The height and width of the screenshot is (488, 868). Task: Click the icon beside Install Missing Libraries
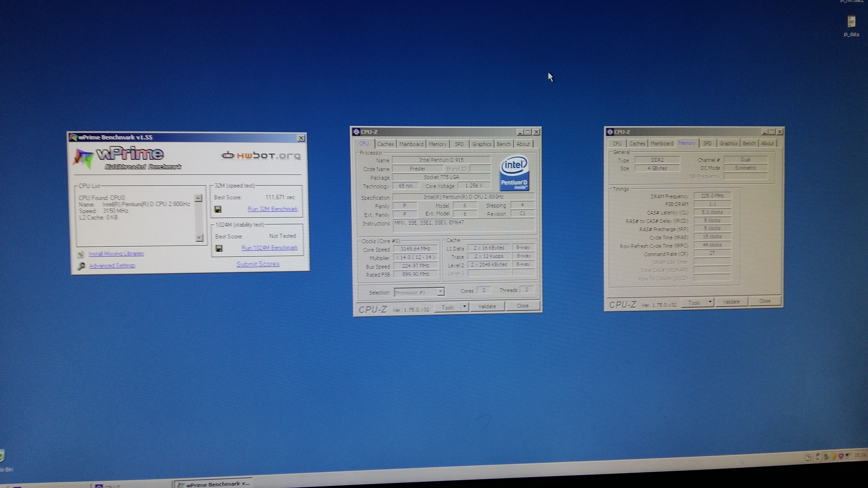pyautogui.click(x=80, y=254)
